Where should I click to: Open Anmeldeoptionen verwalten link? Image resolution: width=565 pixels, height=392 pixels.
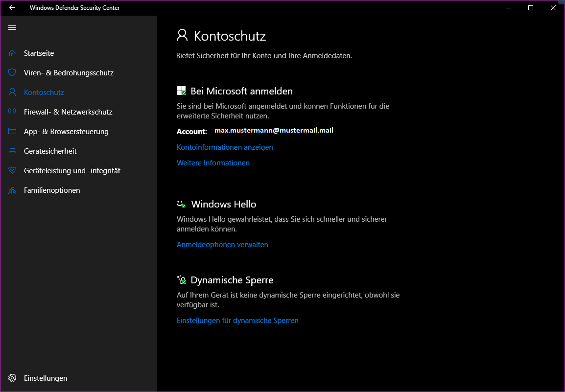222,245
